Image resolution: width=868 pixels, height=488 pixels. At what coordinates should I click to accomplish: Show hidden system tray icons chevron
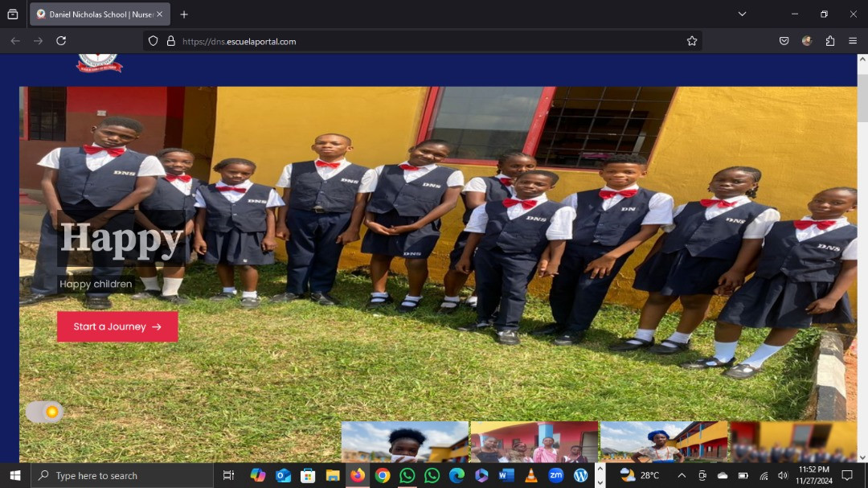682,475
